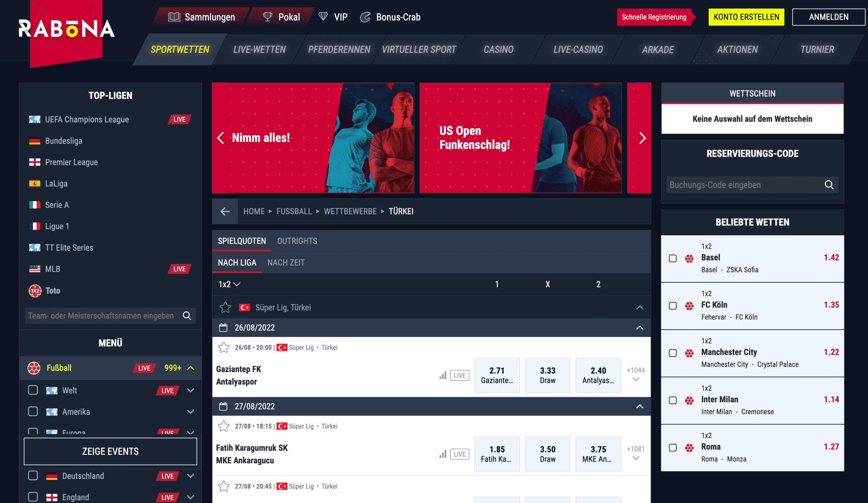Click calendar icon for 26/08/2022

pos(223,327)
